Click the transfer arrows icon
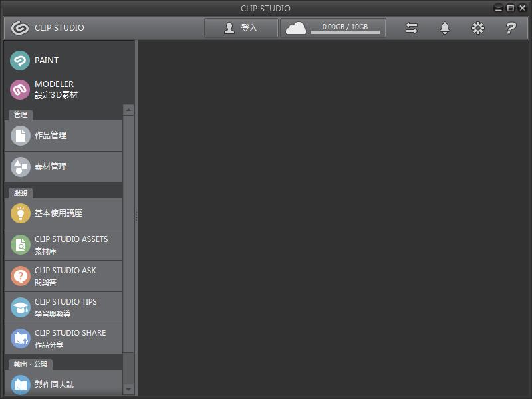The width and height of the screenshot is (532, 399). coord(412,28)
